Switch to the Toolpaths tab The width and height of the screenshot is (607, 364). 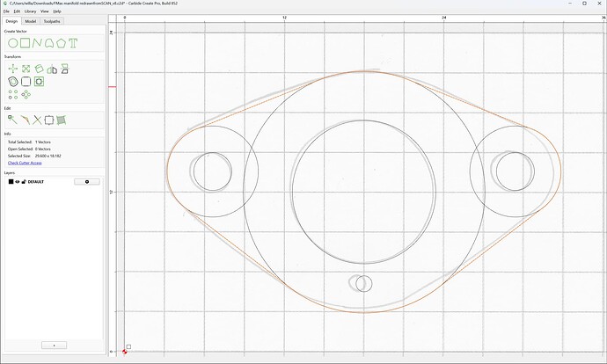point(52,21)
